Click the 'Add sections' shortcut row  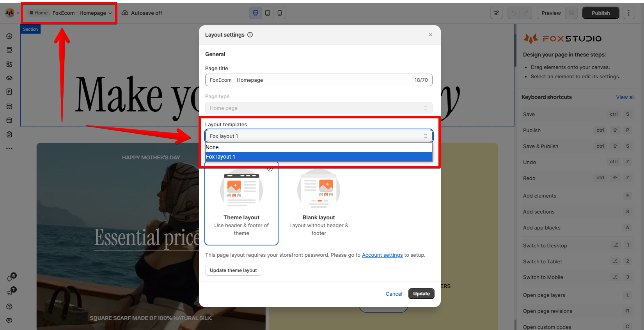[x=578, y=212]
